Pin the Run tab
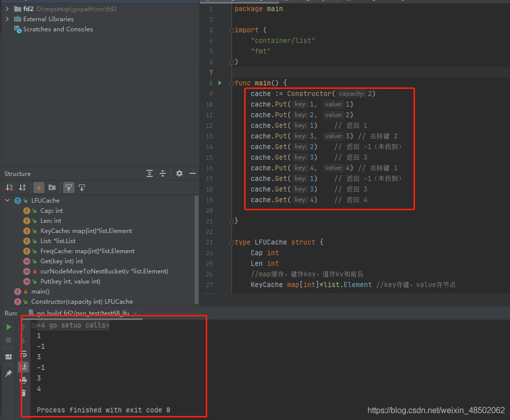The width and height of the screenshot is (510, 420). (9, 373)
